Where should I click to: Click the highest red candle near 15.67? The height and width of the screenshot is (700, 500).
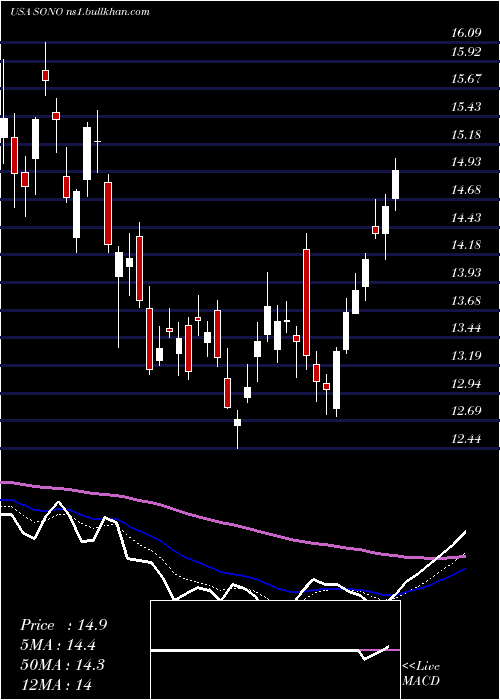coord(45,75)
